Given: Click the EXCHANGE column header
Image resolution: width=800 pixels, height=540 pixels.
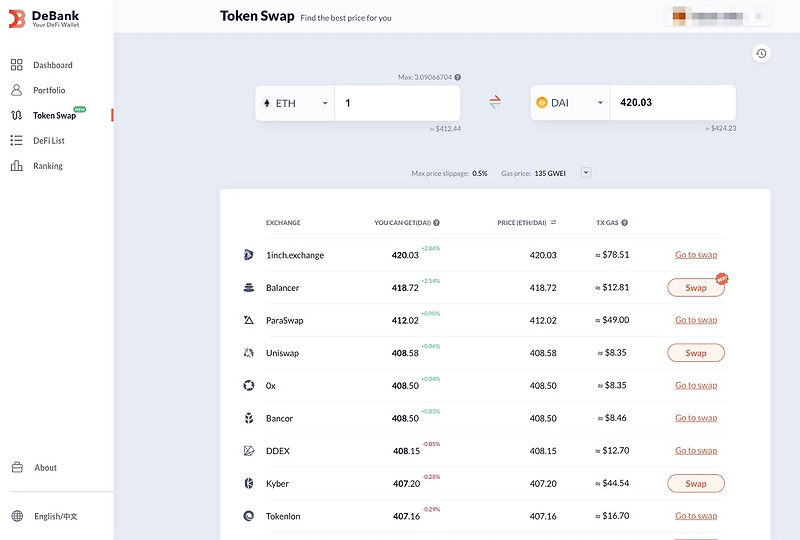Looking at the screenshot, I should coord(283,223).
